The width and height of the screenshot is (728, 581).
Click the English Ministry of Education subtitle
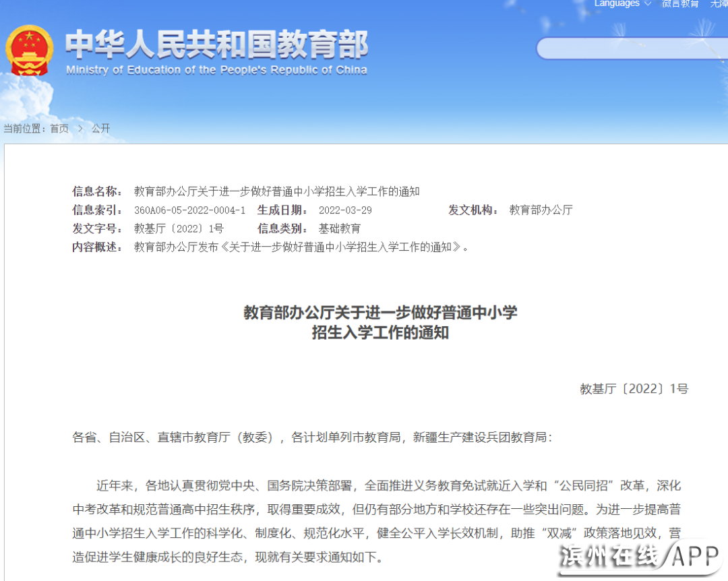[x=216, y=70]
